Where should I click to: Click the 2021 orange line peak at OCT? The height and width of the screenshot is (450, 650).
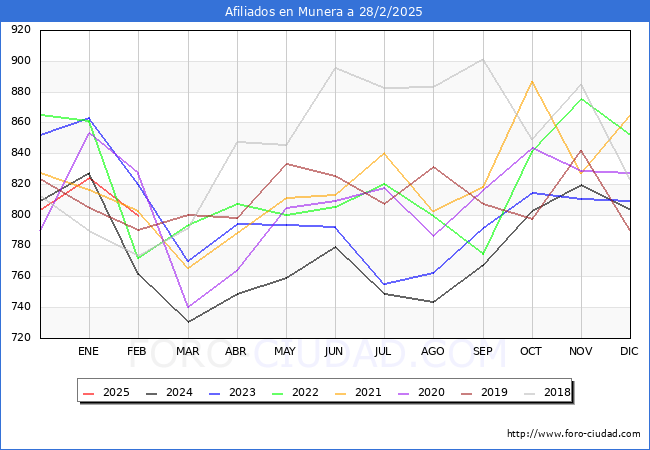[532, 82]
